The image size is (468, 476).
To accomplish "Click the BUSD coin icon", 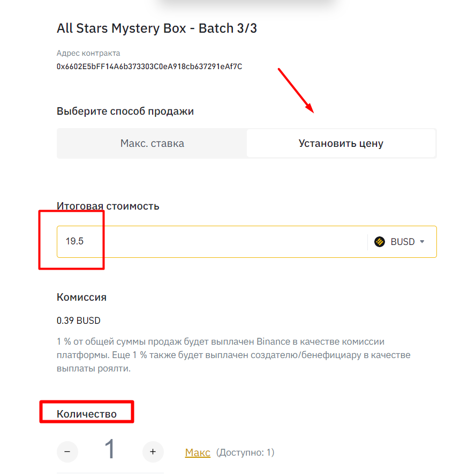I will (x=380, y=242).
